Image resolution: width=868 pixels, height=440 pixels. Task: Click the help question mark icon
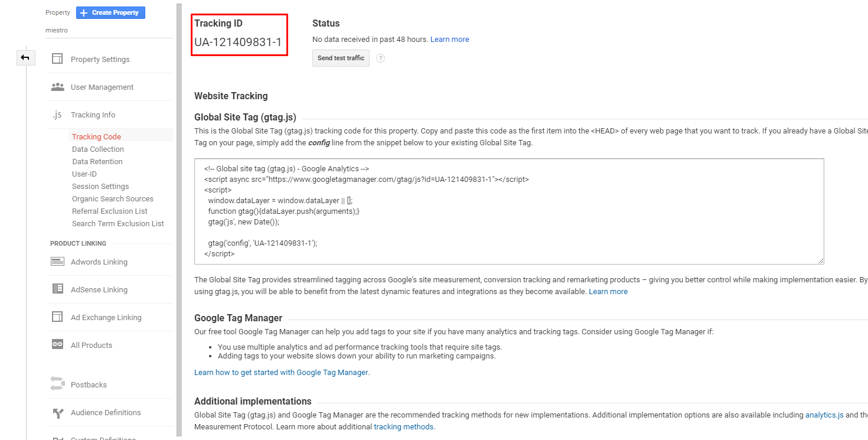click(380, 58)
